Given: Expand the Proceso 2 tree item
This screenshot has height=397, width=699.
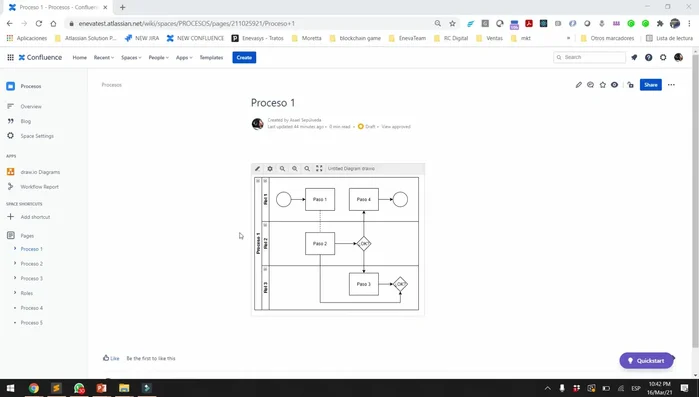Looking at the screenshot, I should pyautogui.click(x=15, y=263).
